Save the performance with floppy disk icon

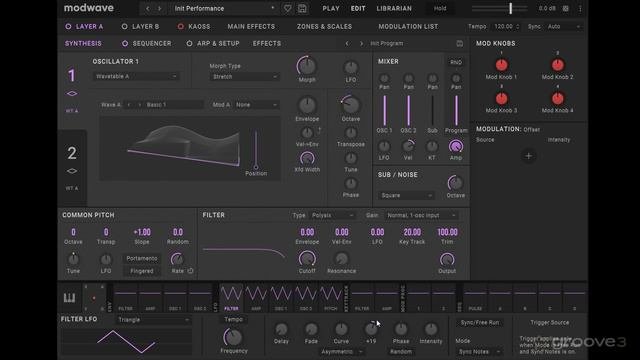pos(302,8)
